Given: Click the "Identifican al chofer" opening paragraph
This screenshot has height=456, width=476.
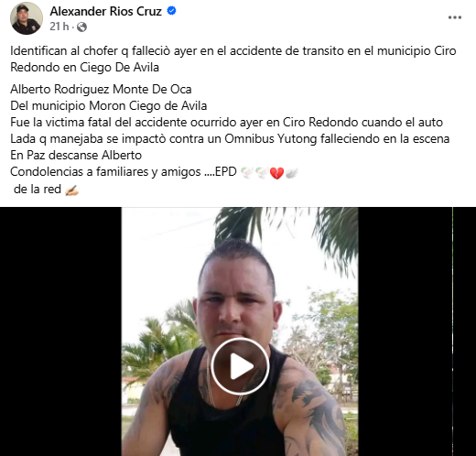Looking at the screenshot, I should click(x=233, y=59).
